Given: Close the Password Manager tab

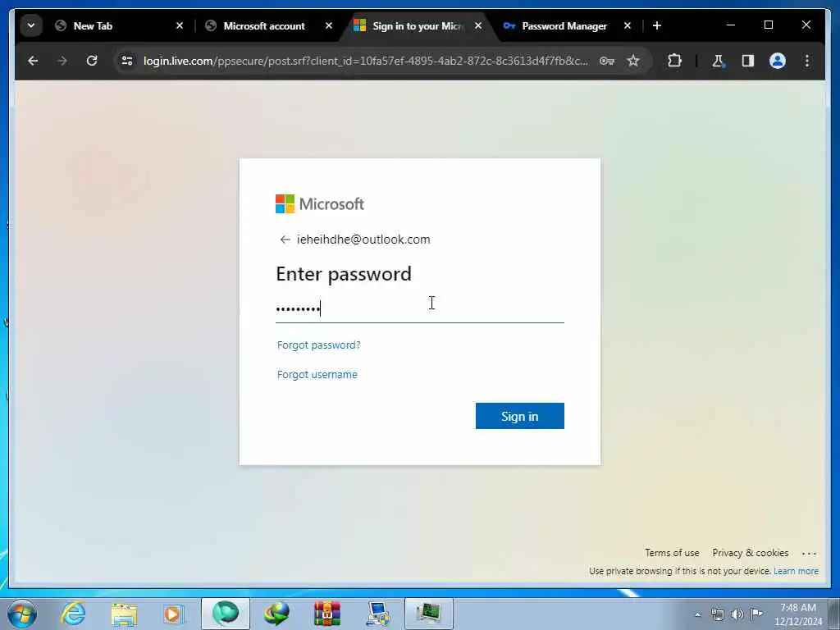Looking at the screenshot, I should (628, 25).
